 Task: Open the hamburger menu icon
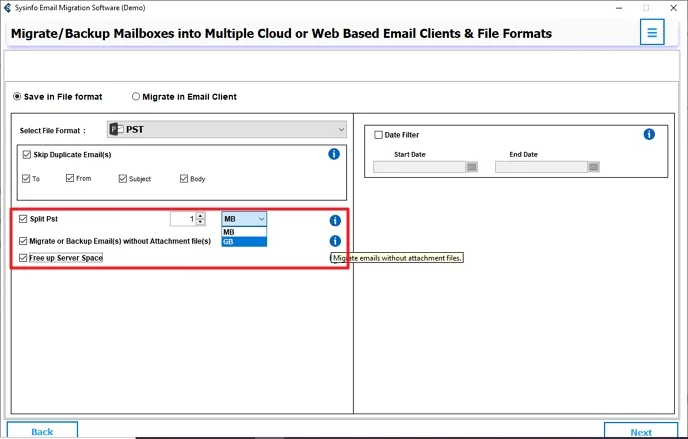coord(652,32)
